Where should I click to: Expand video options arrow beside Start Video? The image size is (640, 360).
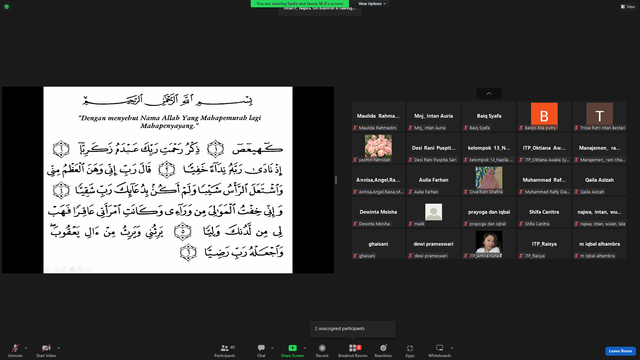point(58,348)
